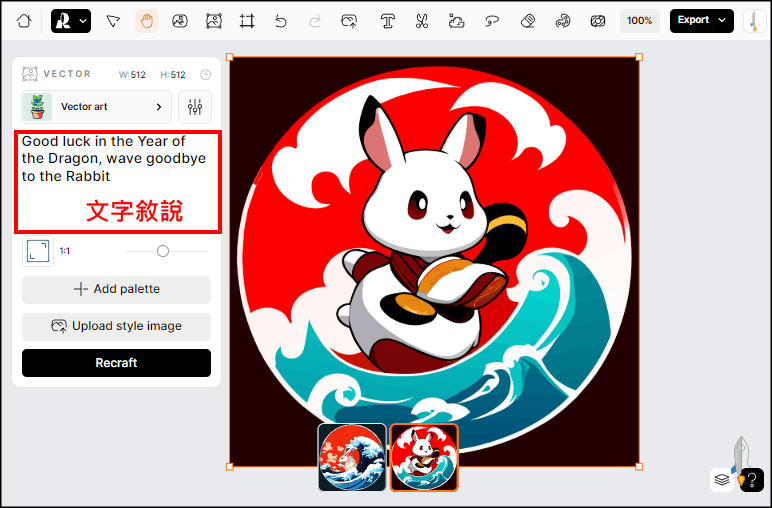Activate the hand pan tool
The width and height of the screenshot is (772, 508).
(147, 21)
